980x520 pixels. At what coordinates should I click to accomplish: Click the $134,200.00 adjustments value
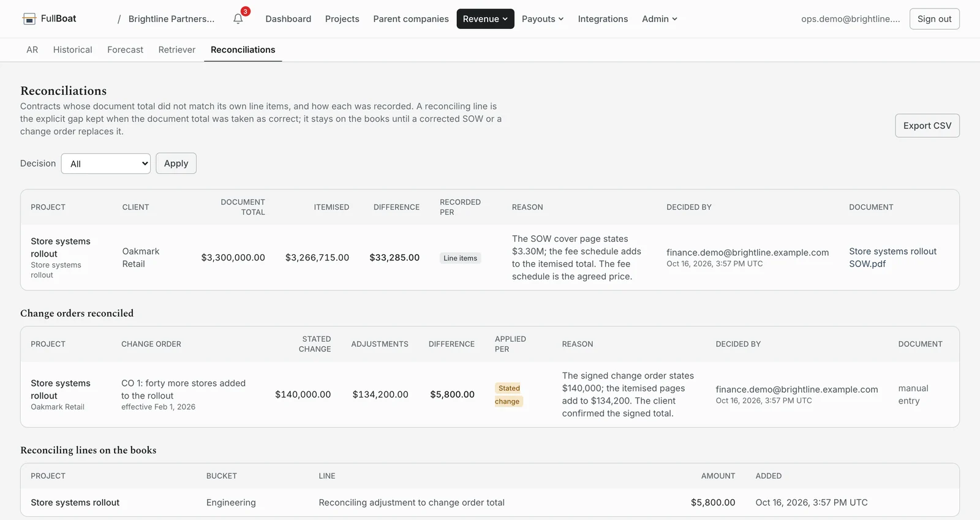pos(380,394)
